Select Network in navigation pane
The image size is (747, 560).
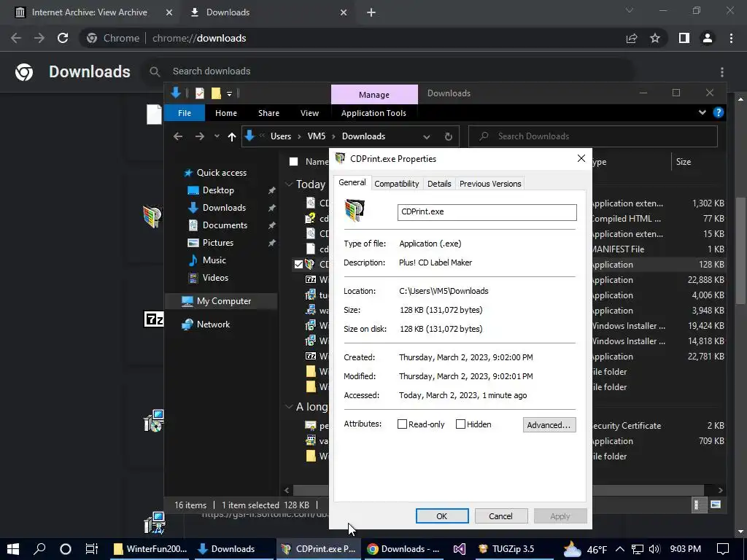pyautogui.click(x=213, y=324)
